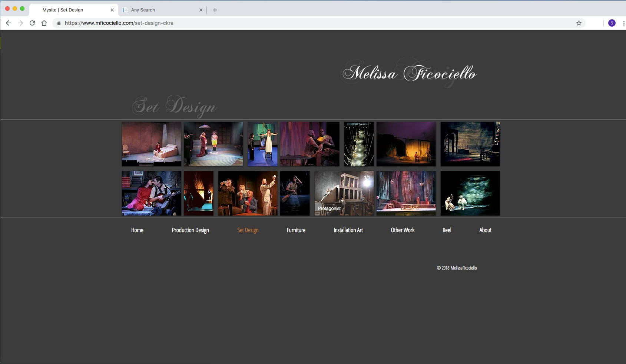The image size is (626, 364).
Task: Close the Mysite Set Design tab
Action: [112, 10]
